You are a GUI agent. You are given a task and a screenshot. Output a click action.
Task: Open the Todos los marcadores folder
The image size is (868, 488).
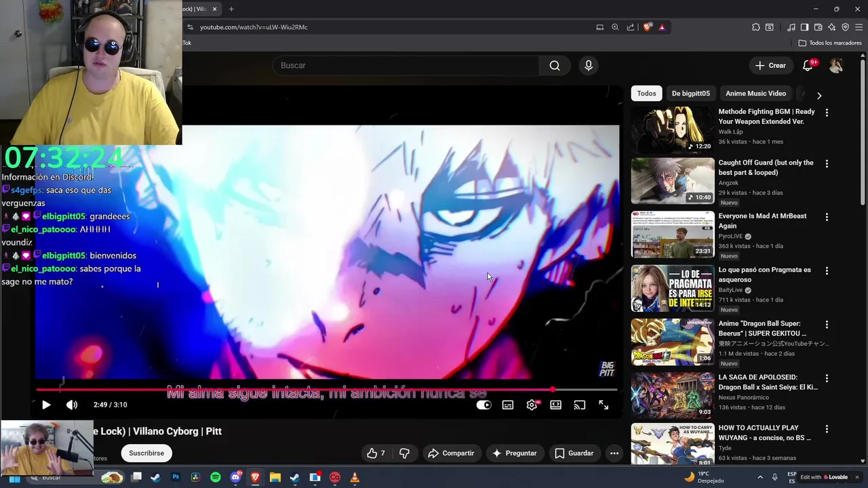830,43
